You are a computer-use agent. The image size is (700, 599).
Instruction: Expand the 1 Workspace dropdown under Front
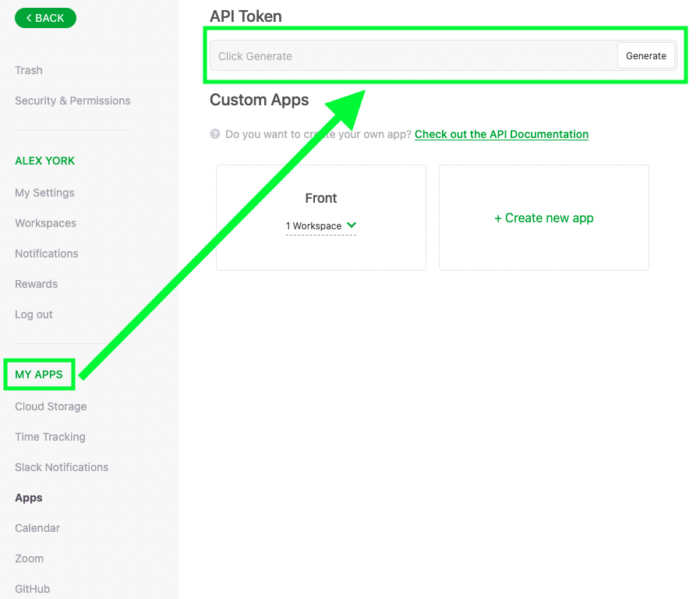click(320, 225)
